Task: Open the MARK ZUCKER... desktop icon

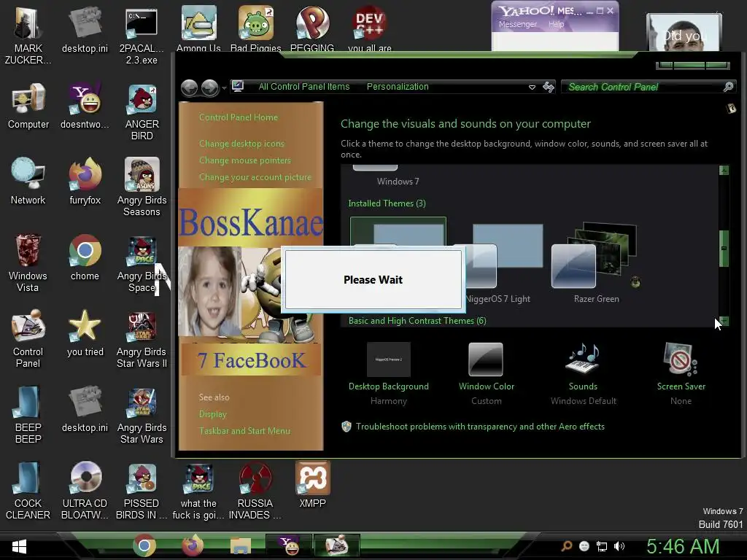Action: [28, 34]
